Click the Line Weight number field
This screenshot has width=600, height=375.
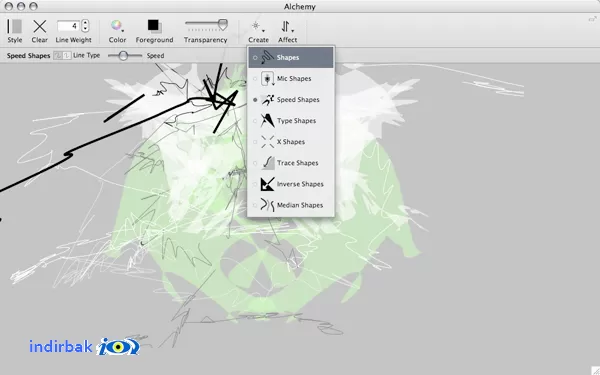click(68, 26)
